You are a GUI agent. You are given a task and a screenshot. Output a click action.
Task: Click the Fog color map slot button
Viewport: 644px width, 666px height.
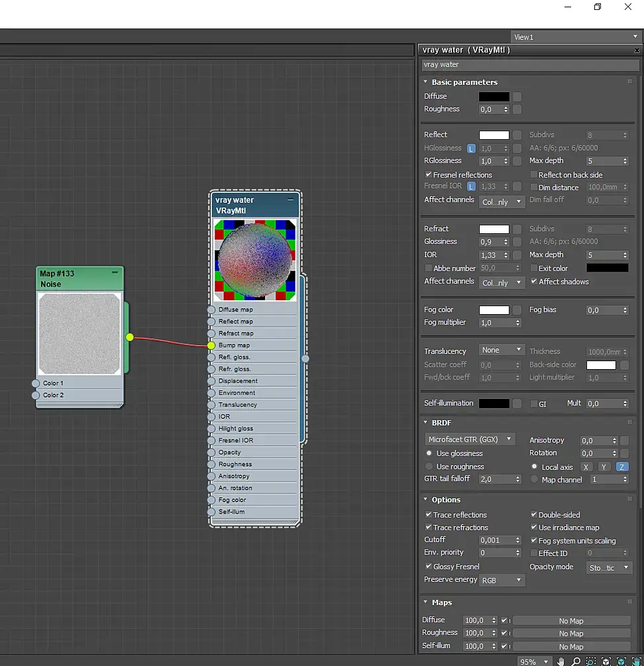click(517, 310)
